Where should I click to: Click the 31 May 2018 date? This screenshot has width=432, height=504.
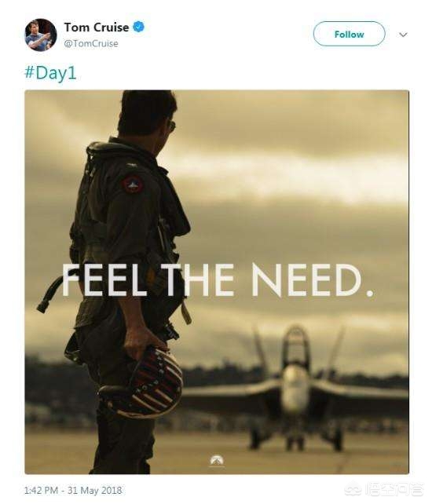pyautogui.click(x=94, y=491)
